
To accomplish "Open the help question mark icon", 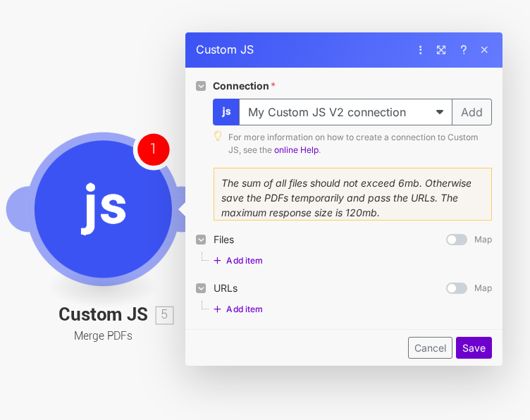I will pos(464,50).
